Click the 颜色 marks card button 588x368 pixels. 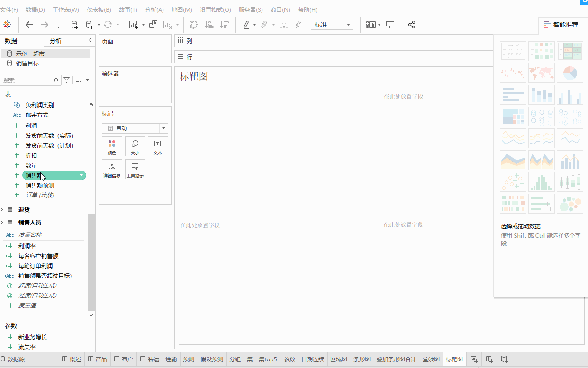coord(112,146)
